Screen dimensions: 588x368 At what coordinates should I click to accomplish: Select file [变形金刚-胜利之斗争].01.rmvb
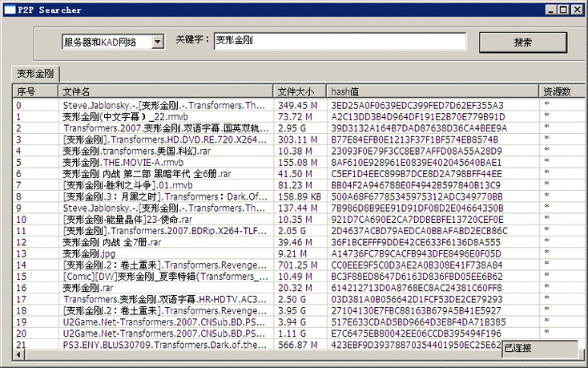tap(127, 185)
